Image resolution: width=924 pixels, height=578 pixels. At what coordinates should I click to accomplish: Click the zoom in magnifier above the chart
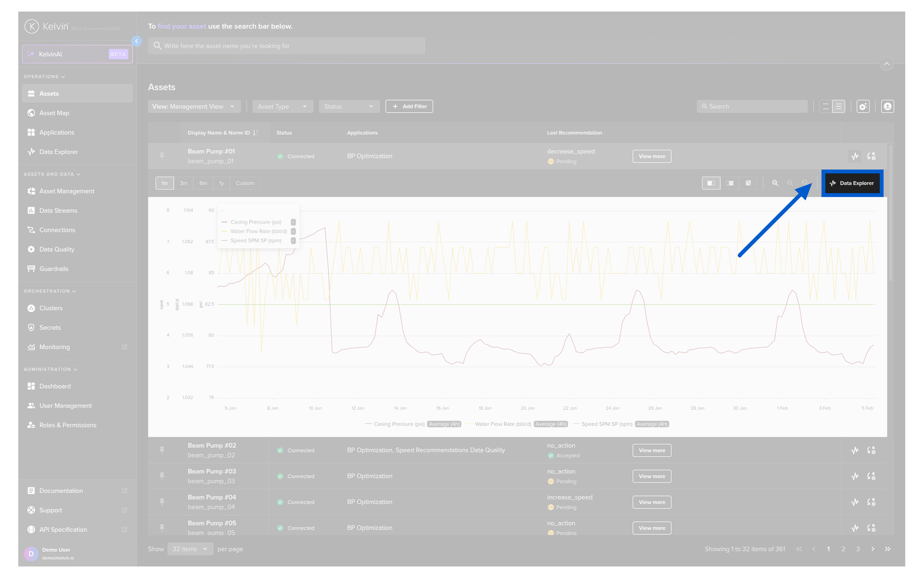[x=775, y=183]
